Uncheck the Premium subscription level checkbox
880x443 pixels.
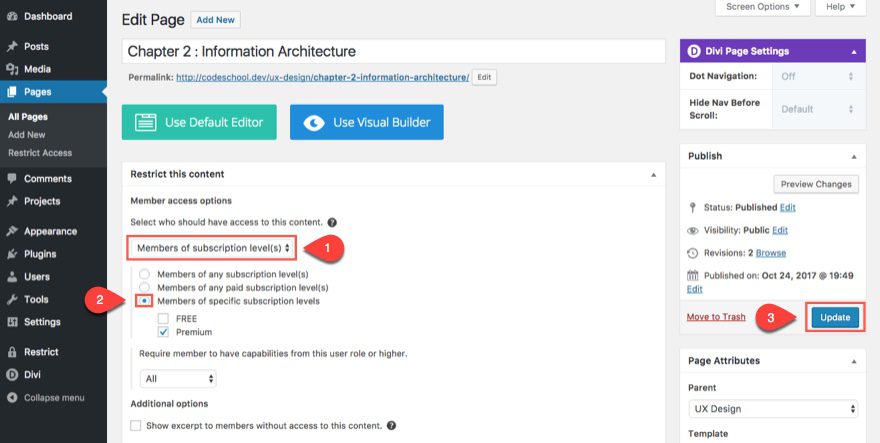click(163, 332)
